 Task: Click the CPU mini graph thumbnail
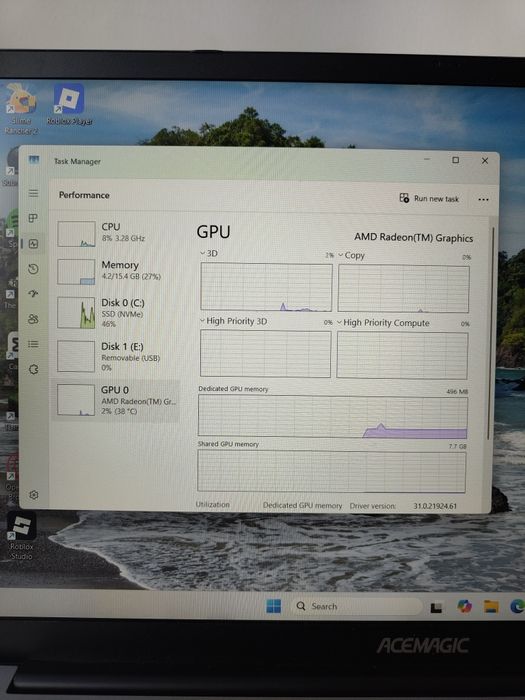76,234
